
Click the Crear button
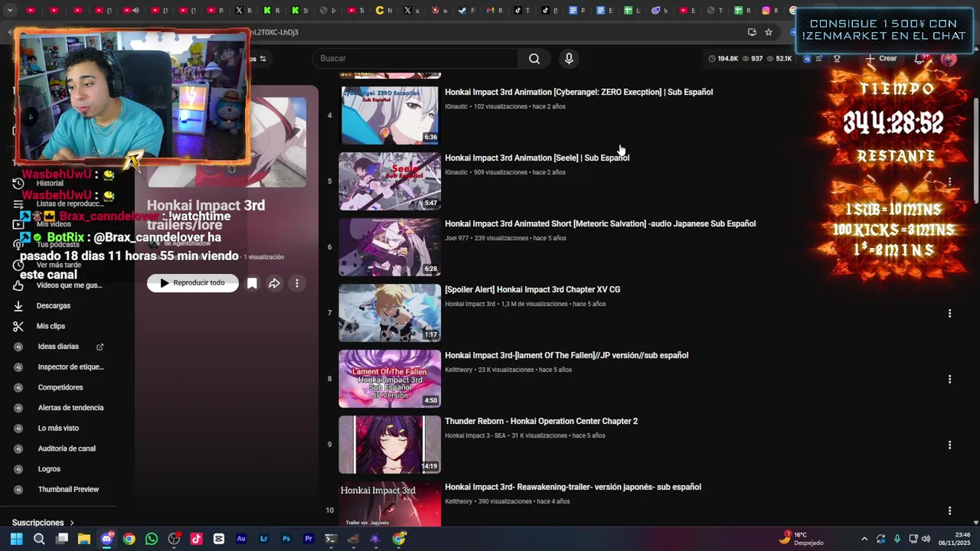881,58
